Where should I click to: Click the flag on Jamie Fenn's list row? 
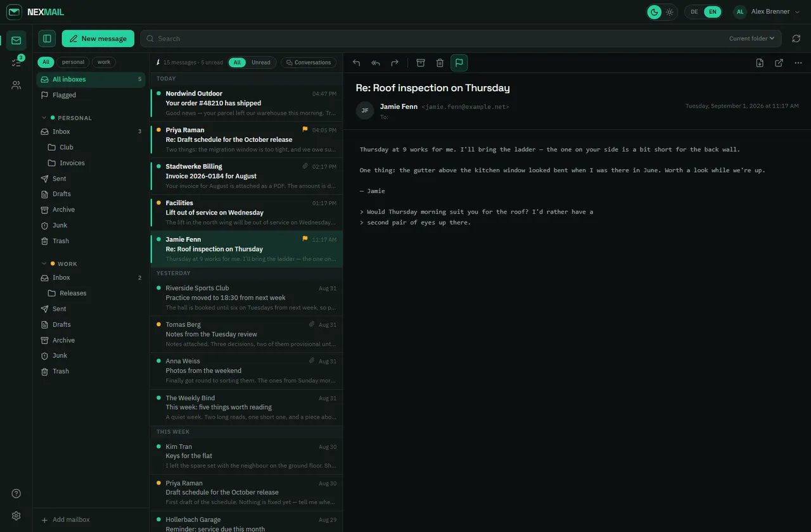pyautogui.click(x=305, y=239)
